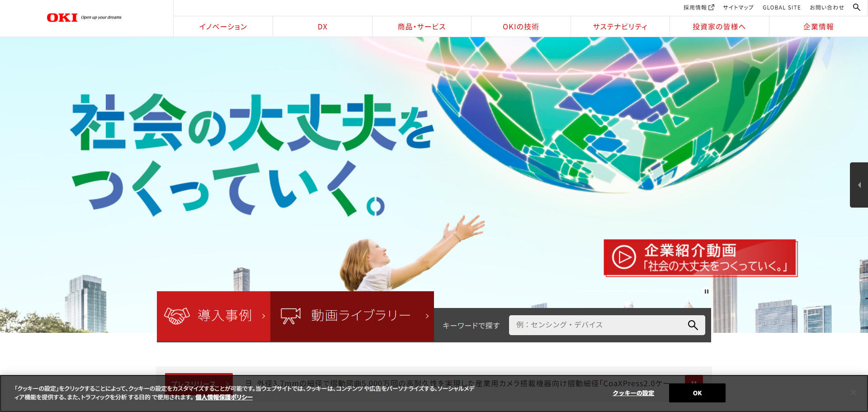Viewport: 868px width, 412px height.
Task: Go to GLOBAL SITE link
Action: (x=781, y=7)
